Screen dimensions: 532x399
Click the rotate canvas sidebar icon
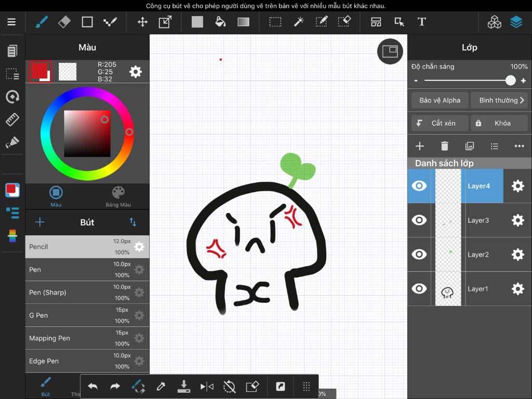point(12,97)
